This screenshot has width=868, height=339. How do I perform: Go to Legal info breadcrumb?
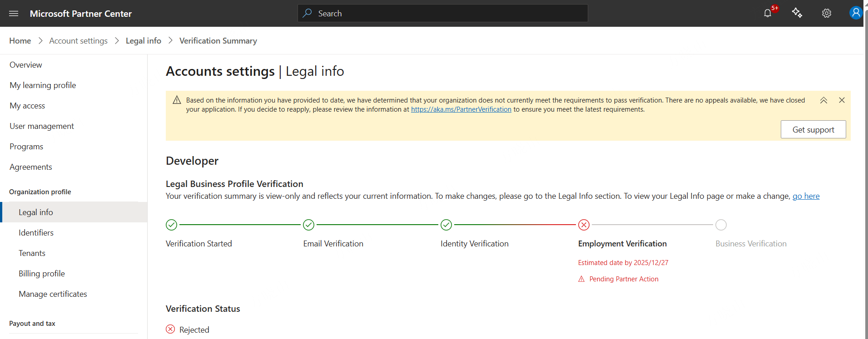coord(144,41)
